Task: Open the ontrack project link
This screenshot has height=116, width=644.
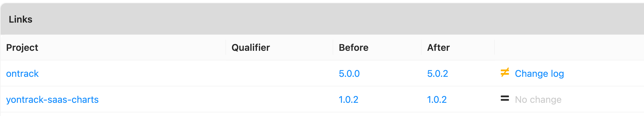Action: (x=22, y=74)
